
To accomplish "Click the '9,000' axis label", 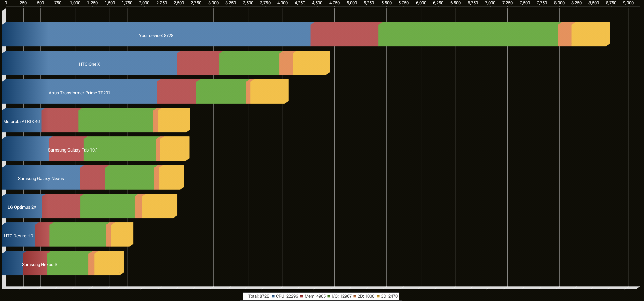I will pos(628,3).
